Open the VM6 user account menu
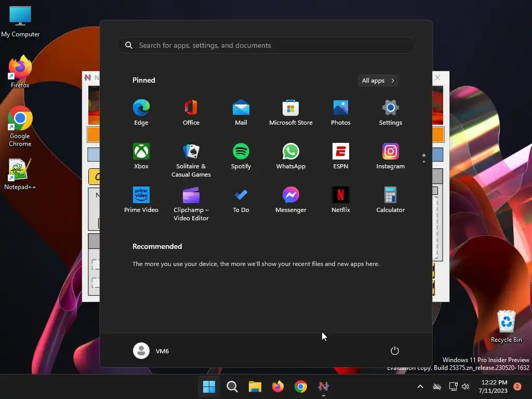Screen dimensions: 532x399 pyautogui.click(x=151, y=351)
